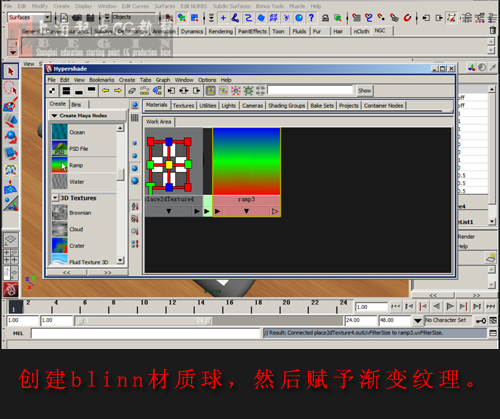
Task: Open the shelf menu arrow button
Action: coord(13,52)
